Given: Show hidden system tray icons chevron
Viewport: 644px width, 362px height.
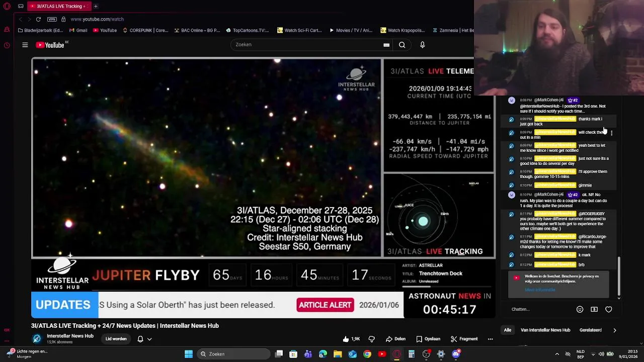Looking at the screenshot, I should coord(556,354).
